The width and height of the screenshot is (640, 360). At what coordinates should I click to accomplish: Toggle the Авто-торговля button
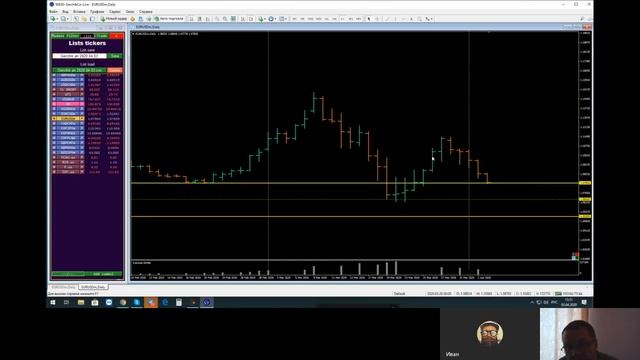(x=169, y=19)
